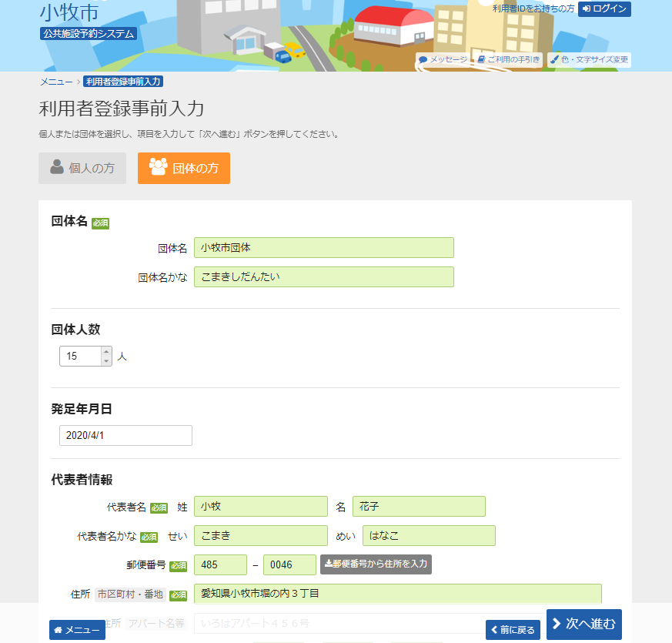672x643 pixels.
Task: Click the speech bubble icon on メッセージ
Action: (423, 59)
